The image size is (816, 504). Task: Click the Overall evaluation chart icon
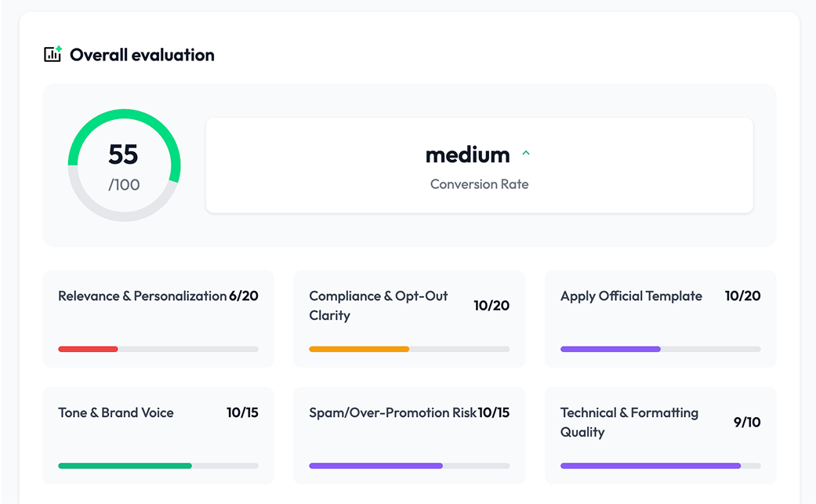53,55
